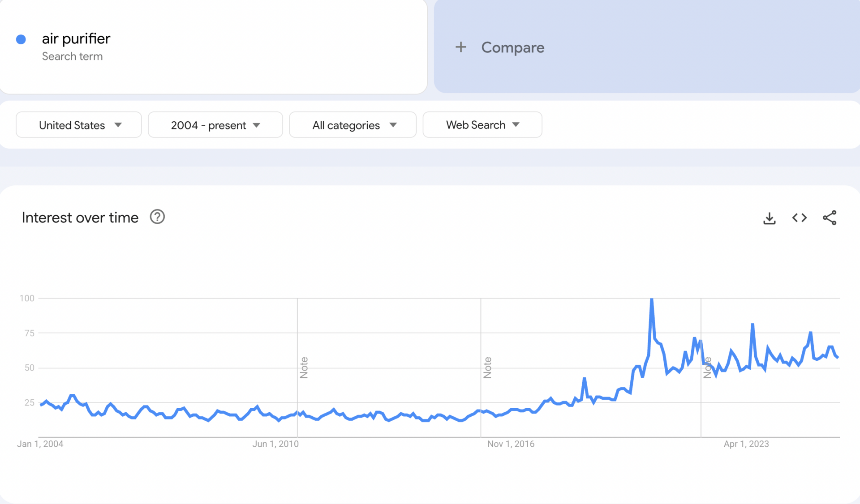Screen dimensions: 860x504
Task: Click the Interest over time heading
Action: click(x=80, y=218)
